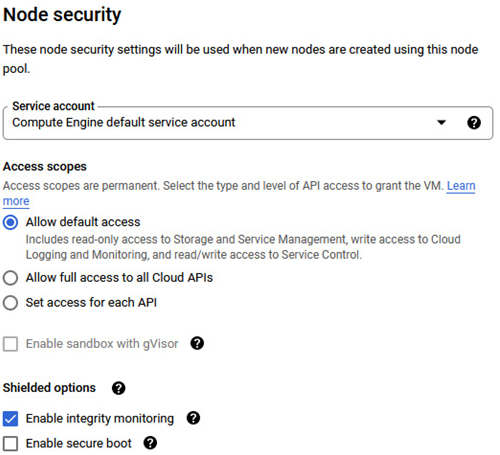Open help for Enable sandbox with gVisor
The height and width of the screenshot is (455, 500).
(197, 343)
